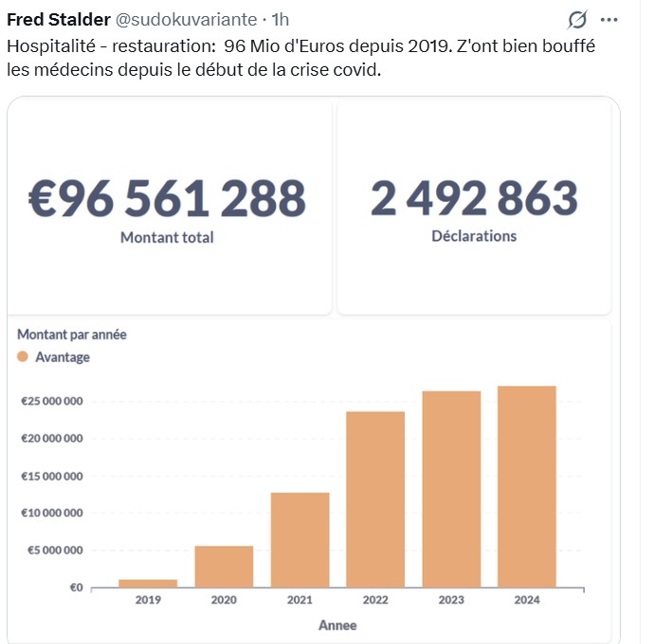
Task: Click the Grok explain-post icon
Action: [x=575, y=20]
